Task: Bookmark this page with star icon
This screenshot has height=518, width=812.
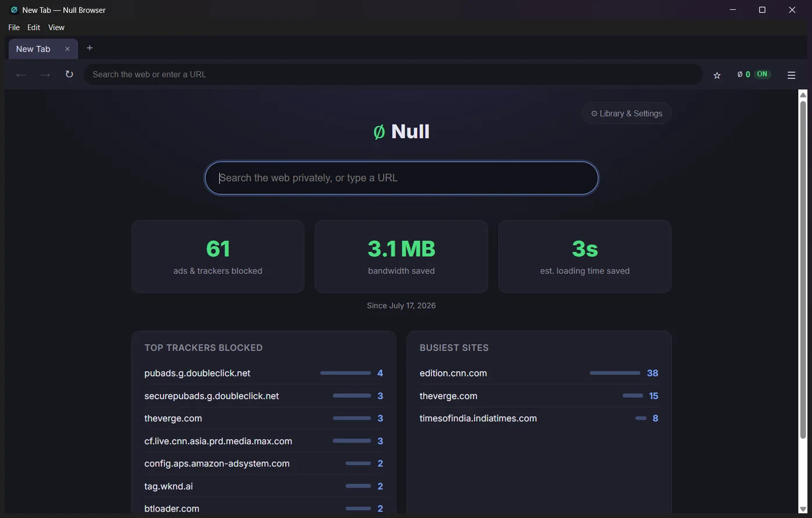Action: (717, 75)
